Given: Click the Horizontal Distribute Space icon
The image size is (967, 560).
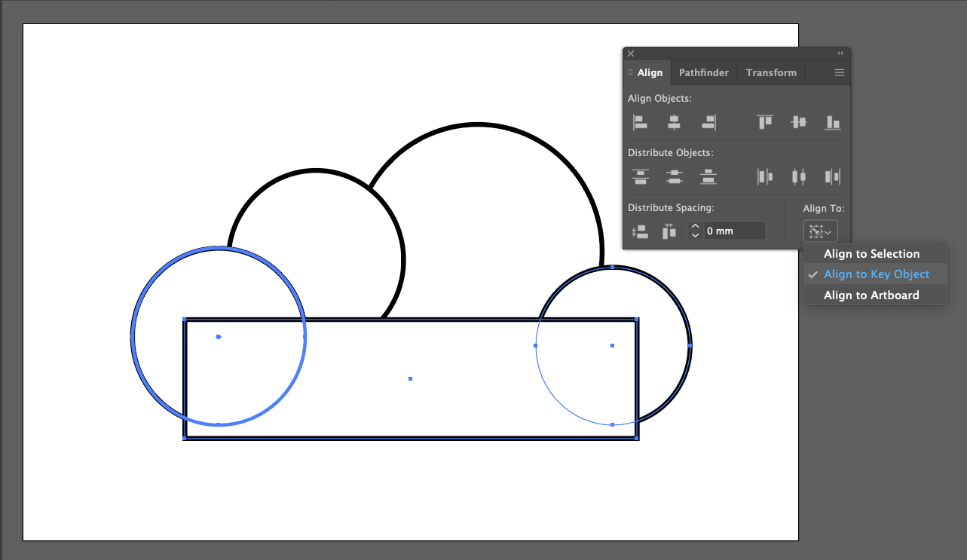Looking at the screenshot, I should (669, 231).
